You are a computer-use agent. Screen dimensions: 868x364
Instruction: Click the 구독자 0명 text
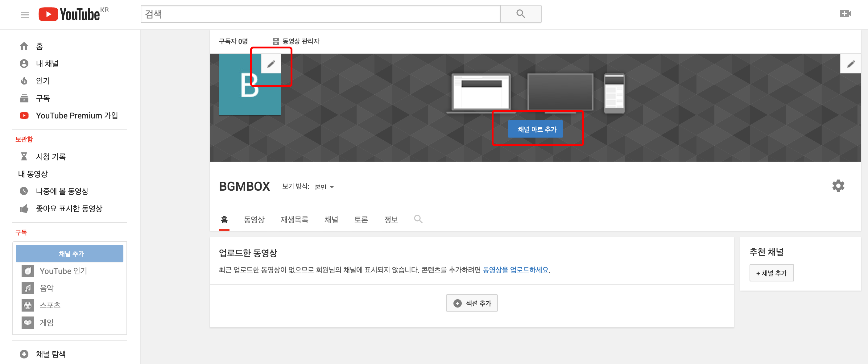tap(233, 41)
